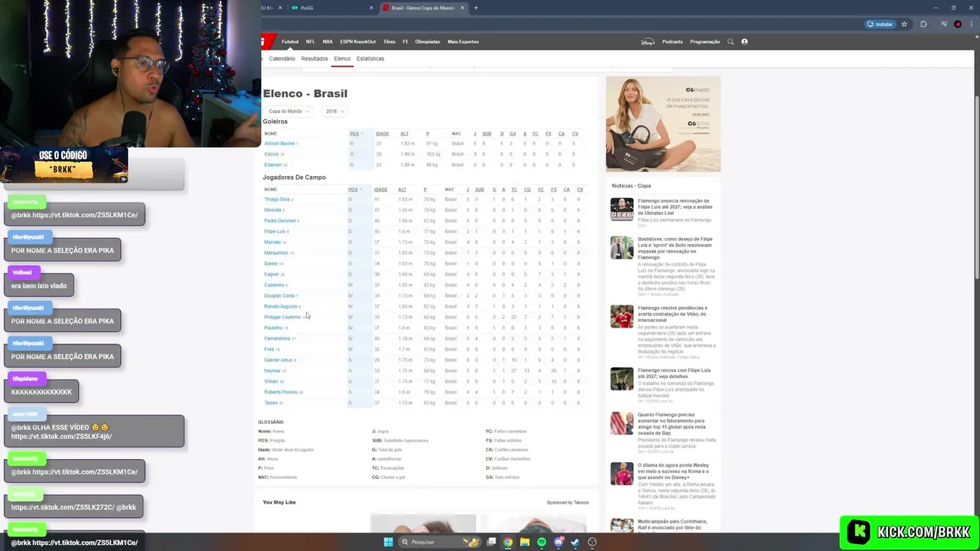
Task: Open the ESPN search magnifier icon
Action: point(730,41)
